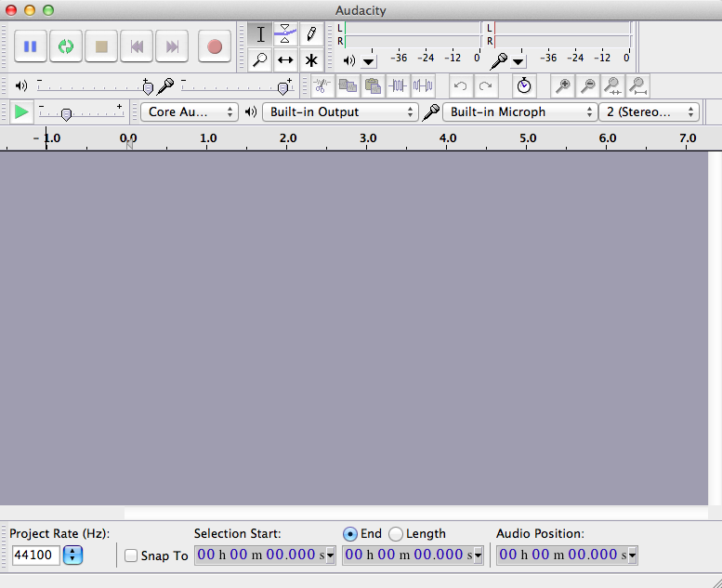Skip to End of the track
Screen dimensions: 722x588
[172, 46]
